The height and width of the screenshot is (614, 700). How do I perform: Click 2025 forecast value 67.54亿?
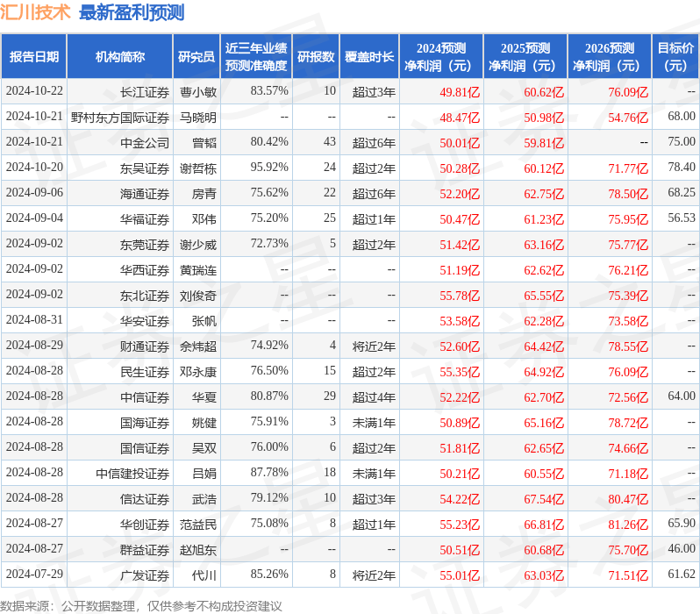click(x=544, y=499)
